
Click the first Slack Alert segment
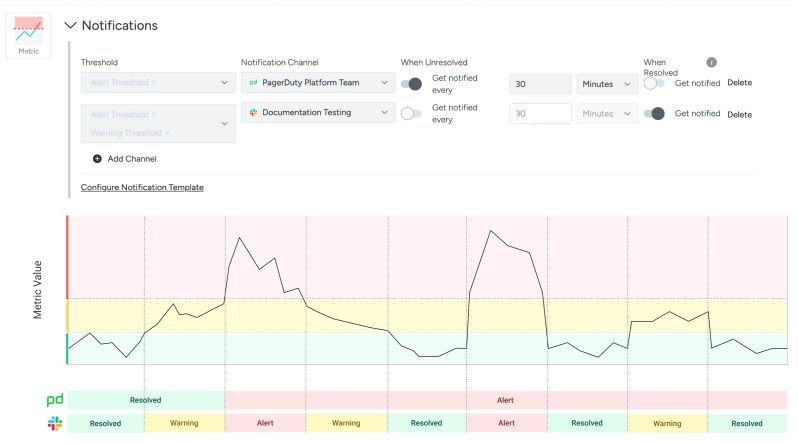point(265,423)
